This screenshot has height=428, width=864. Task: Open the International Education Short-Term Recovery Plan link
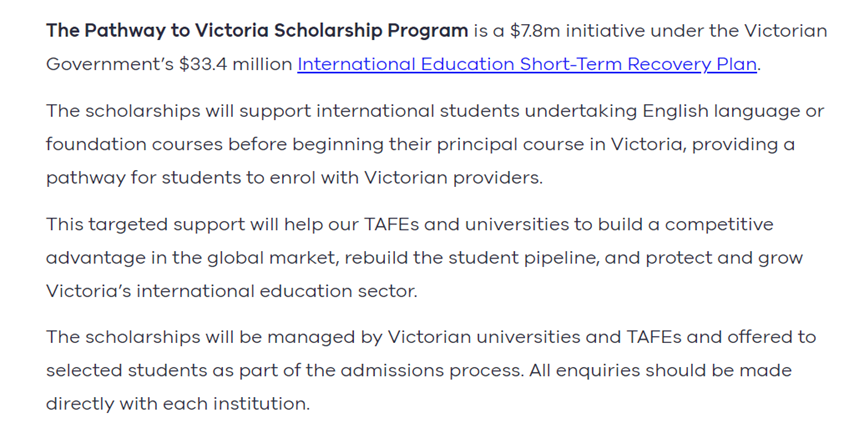click(527, 64)
